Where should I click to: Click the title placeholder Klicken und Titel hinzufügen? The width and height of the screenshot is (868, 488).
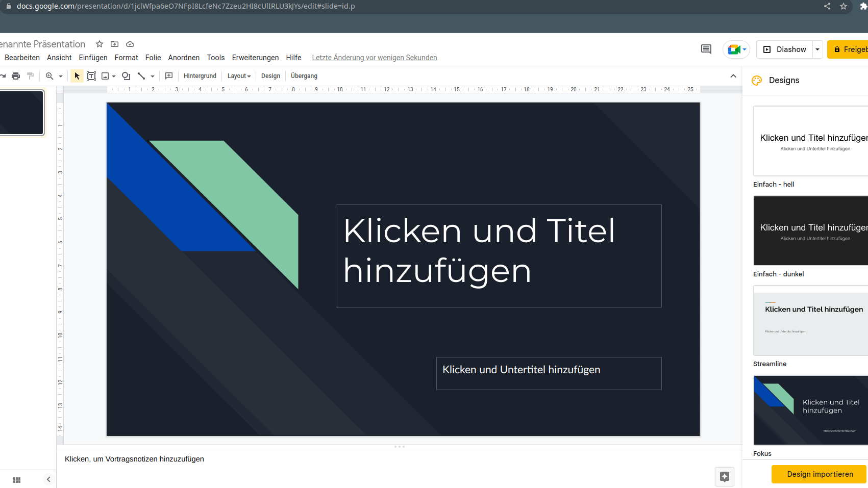pyautogui.click(x=499, y=256)
